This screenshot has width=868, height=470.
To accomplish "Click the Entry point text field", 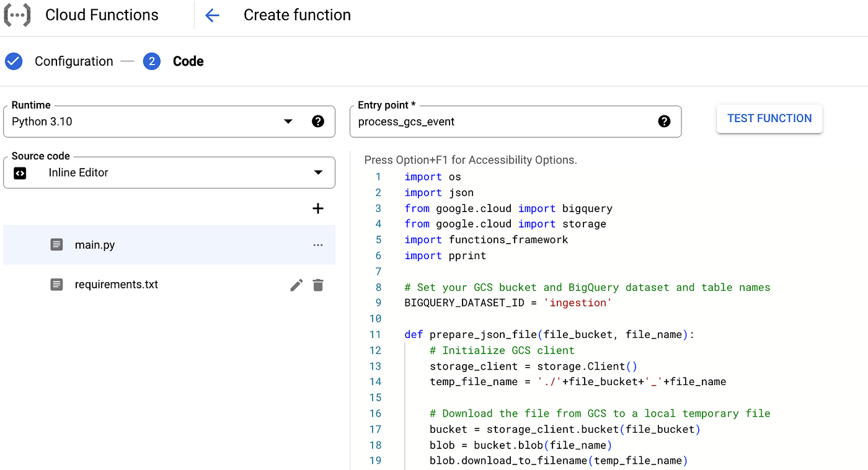I will pos(502,122).
